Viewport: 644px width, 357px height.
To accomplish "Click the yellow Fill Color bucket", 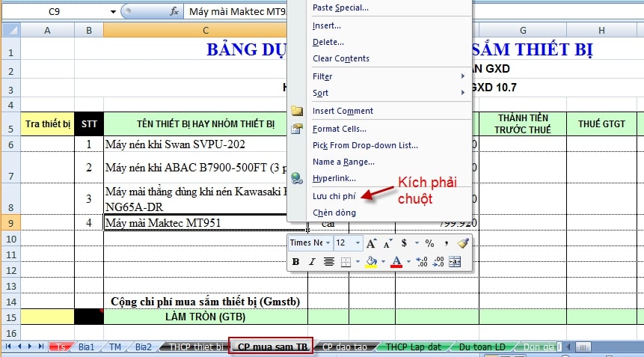I will click(x=370, y=262).
